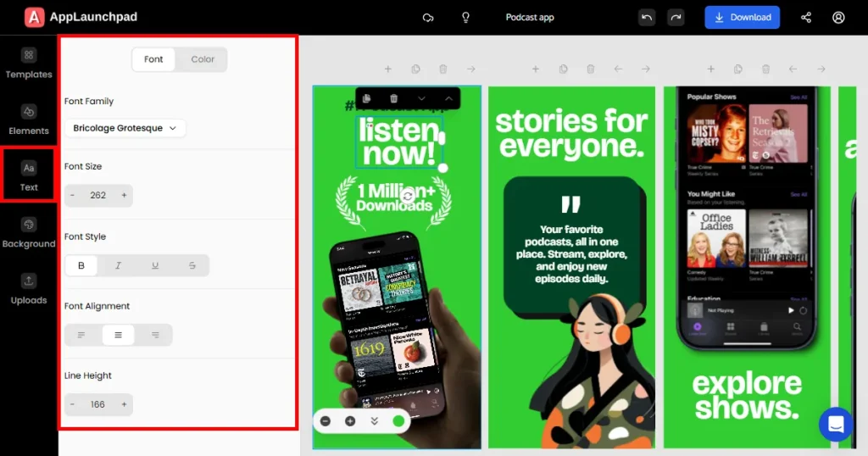Screen dimensions: 868x456
Task: Send selected text layer backward (chevron down)
Action: [x=421, y=98]
